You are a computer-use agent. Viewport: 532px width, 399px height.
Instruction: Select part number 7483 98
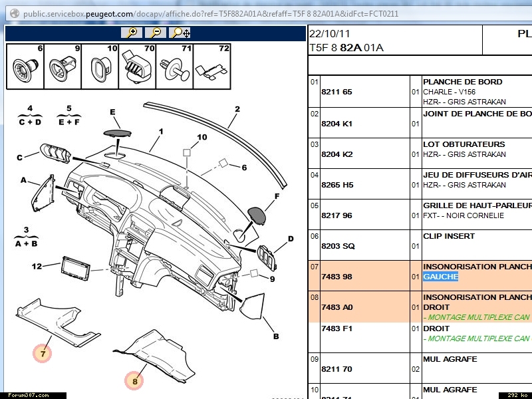pos(336,277)
